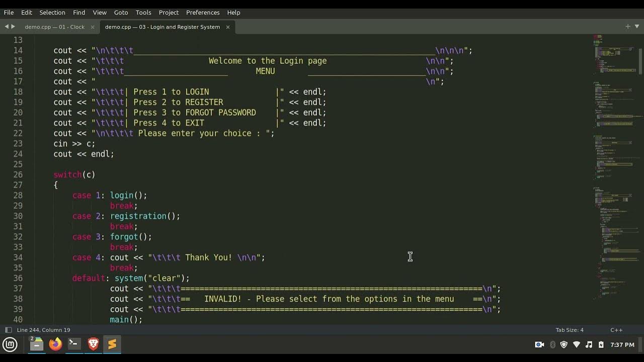Screen dimensions: 644x362
Task: Click line number 14 in the gutter
Action: coord(18,50)
